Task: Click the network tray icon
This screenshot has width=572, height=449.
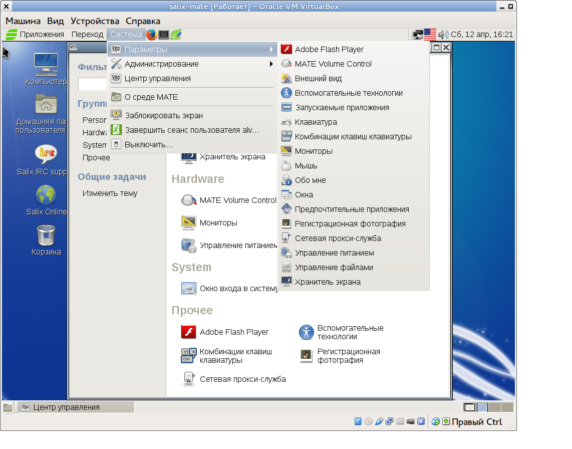Action: click(417, 35)
